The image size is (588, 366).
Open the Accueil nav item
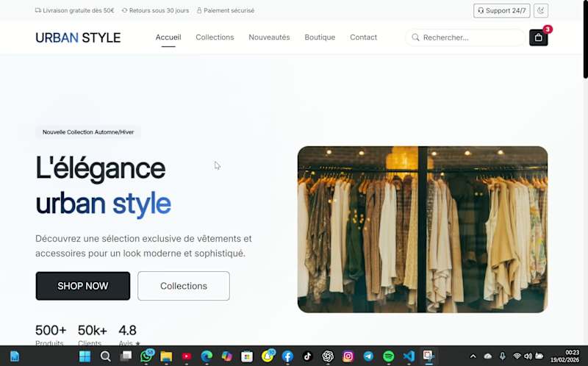coord(168,37)
